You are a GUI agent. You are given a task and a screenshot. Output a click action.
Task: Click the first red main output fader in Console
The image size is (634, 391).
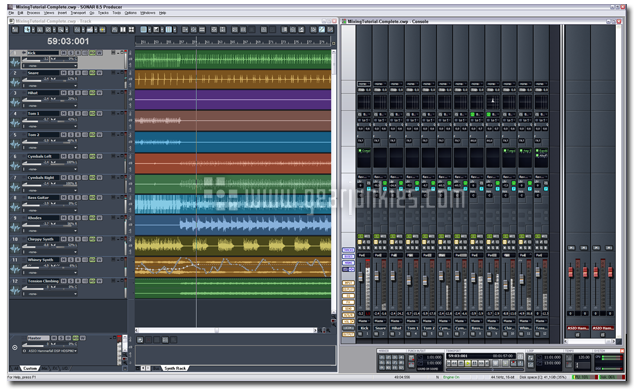571,272
